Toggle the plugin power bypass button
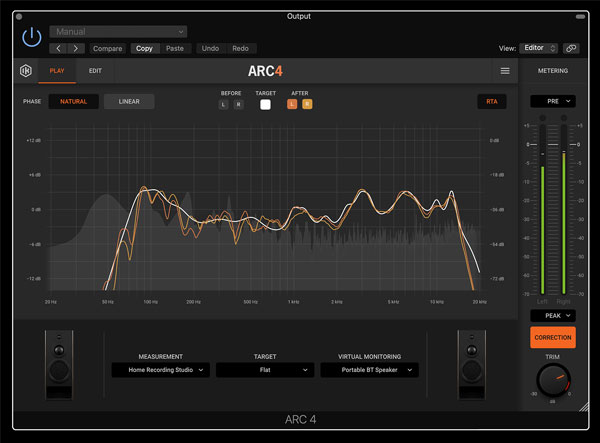The width and height of the screenshot is (600, 443). [x=32, y=37]
